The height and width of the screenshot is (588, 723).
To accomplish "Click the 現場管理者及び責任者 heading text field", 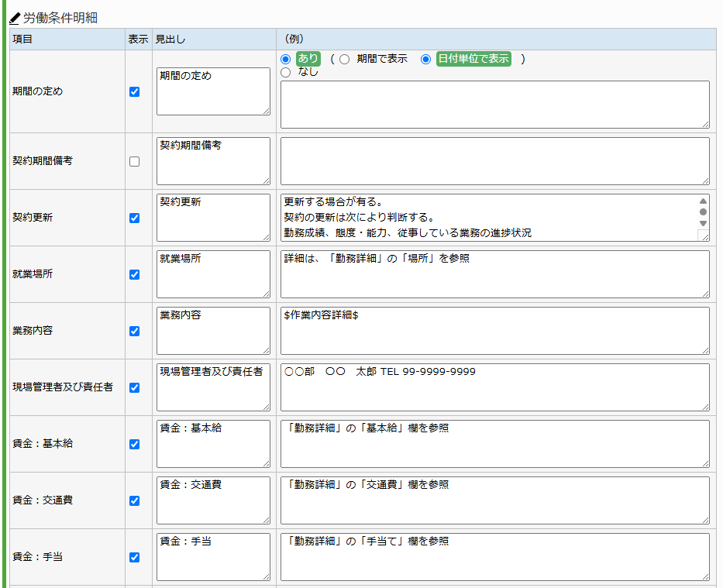I will 213,387.
